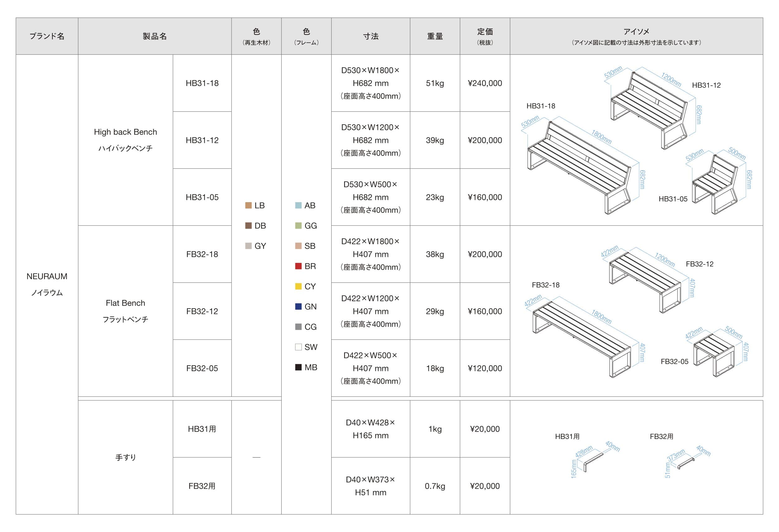Click the LB light brown wood swatch
The height and width of the screenshot is (532, 779).
[248, 205]
